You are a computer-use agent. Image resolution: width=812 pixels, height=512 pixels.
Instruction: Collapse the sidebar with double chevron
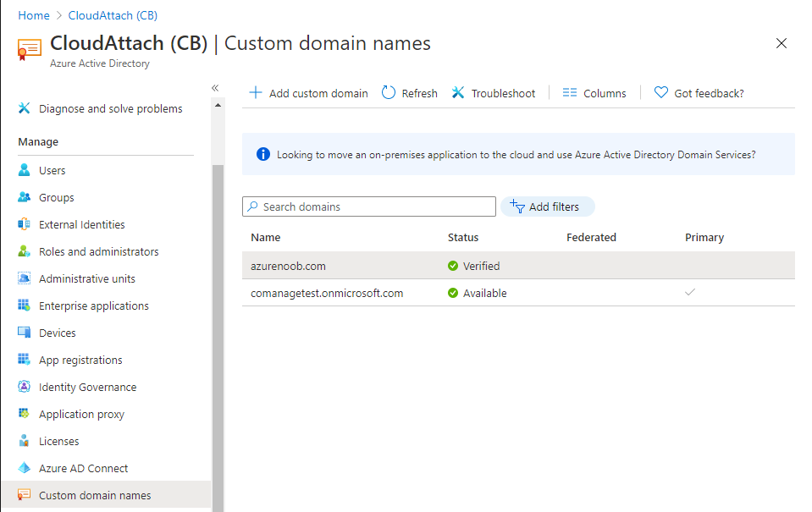(x=215, y=88)
